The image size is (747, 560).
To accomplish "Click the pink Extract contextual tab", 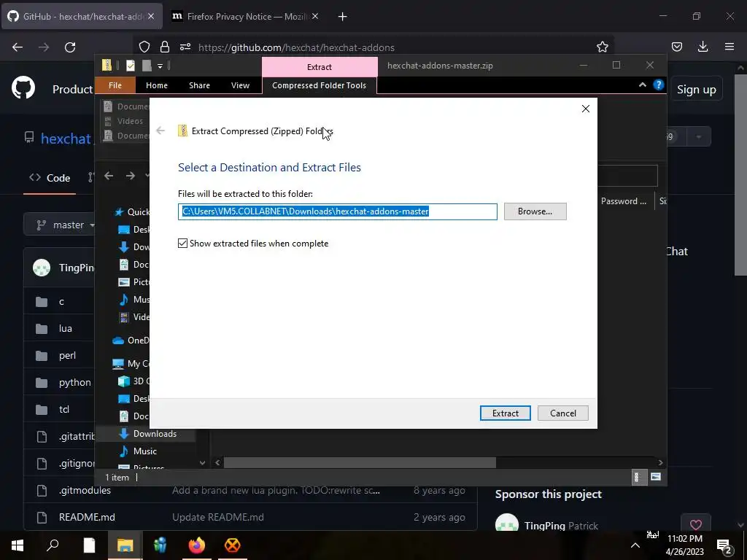I will pyautogui.click(x=320, y=66).
